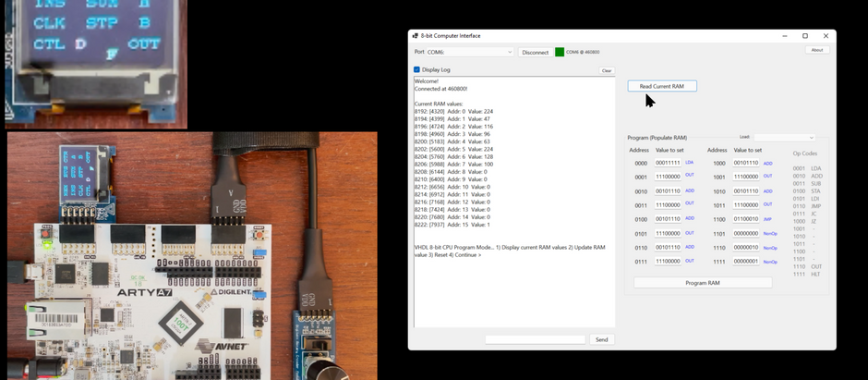Edit value field for address 1110
Screen dimensions: 868x380
[x=746, y=247]
